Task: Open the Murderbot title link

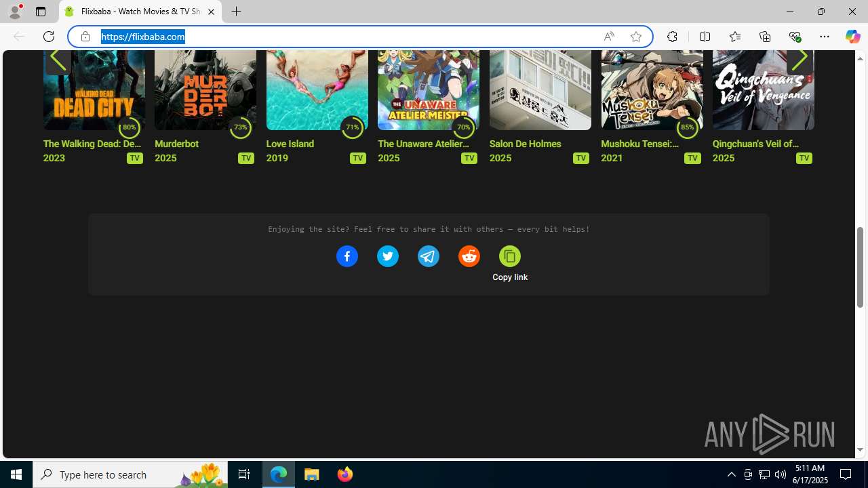Action: click(x=176, y=144)
